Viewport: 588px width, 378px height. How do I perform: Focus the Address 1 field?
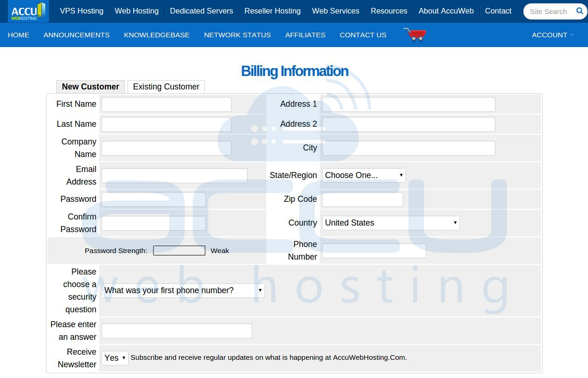[x=409, y=104]
